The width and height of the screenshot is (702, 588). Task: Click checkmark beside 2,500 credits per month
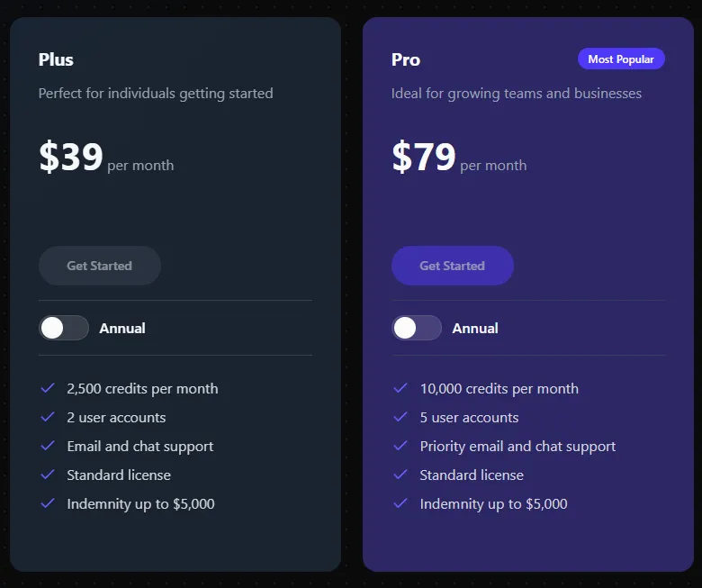point(48,388)
